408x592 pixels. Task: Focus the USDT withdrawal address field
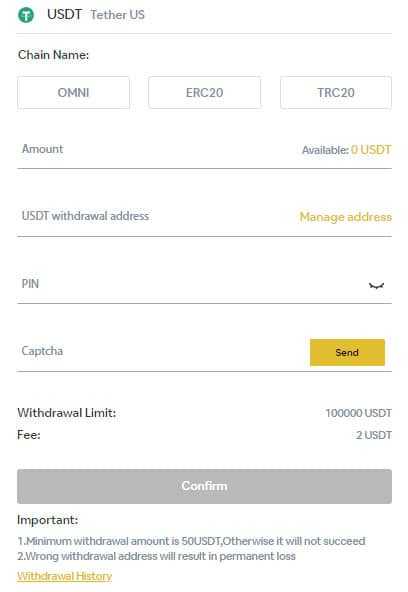click(x=157, y=216)
